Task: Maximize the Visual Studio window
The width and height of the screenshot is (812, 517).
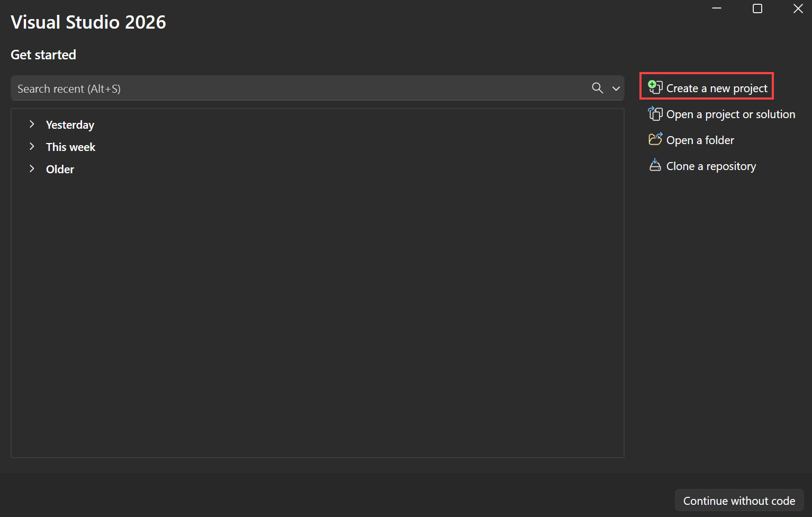Action: [x=757, y=8]
